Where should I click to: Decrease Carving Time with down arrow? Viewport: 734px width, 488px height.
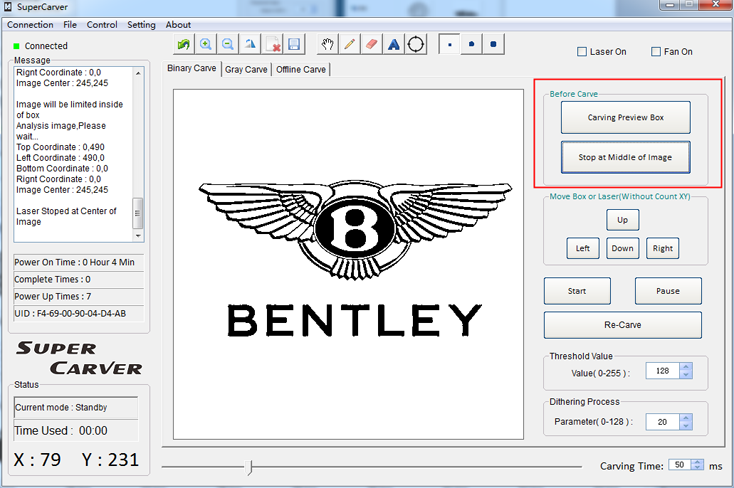[x=697, y=467]
